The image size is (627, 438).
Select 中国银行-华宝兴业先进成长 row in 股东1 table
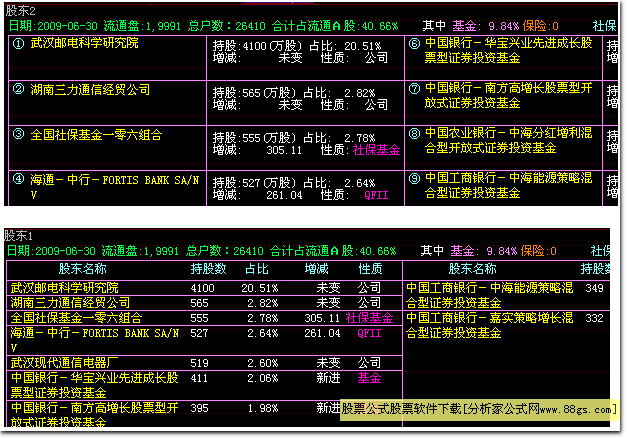click(x=204, y=385)
